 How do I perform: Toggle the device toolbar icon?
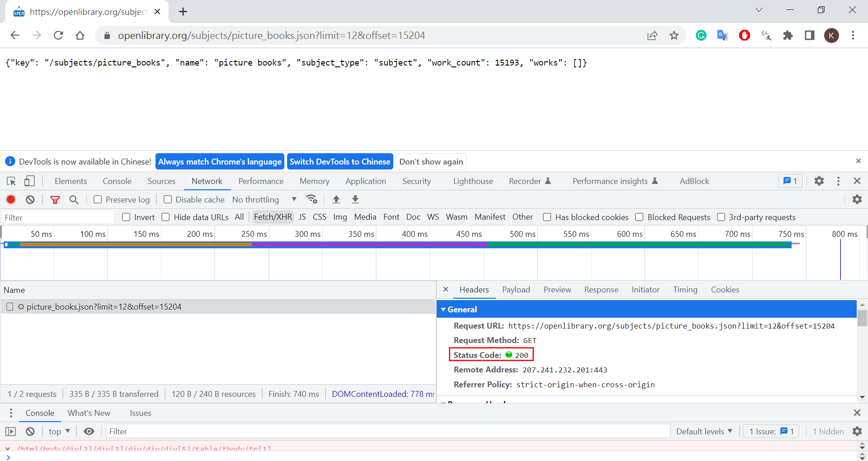coord(29,181)
